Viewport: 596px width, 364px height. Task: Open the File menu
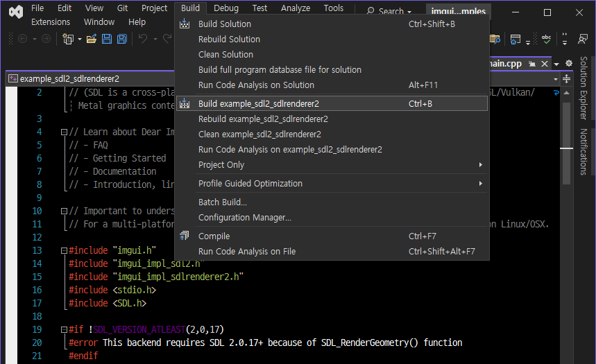[x=37, y=8]
